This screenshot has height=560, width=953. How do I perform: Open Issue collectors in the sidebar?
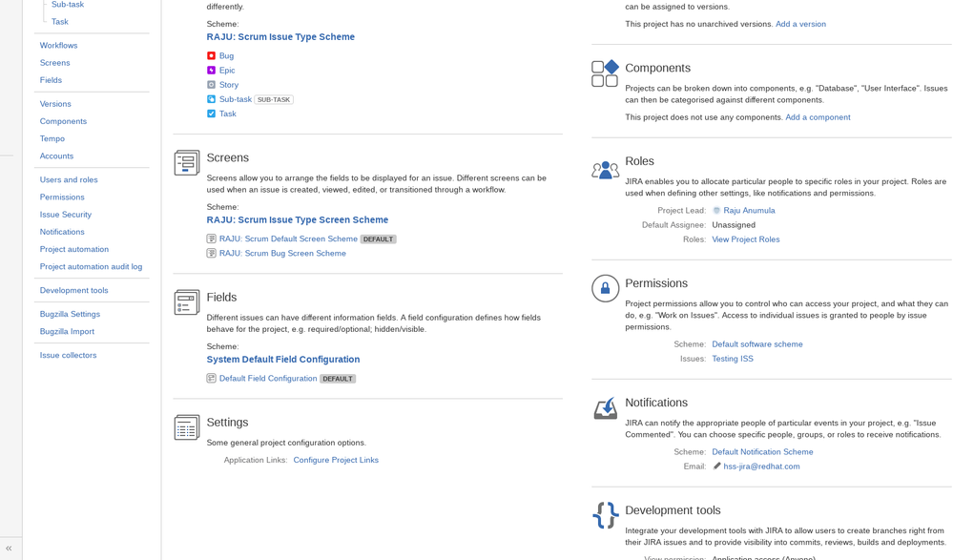coord(68,355)
